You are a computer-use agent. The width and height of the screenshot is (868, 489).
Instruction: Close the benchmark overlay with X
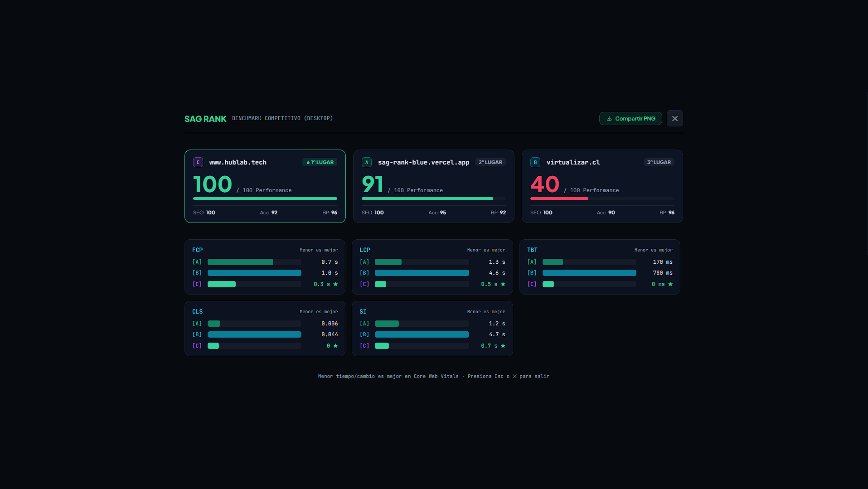(675, 118)
